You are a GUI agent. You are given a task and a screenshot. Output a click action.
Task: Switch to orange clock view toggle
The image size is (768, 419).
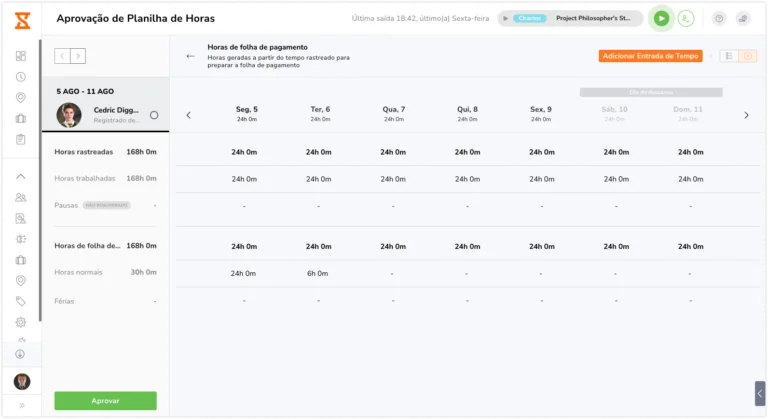click(x=747, y=56)
